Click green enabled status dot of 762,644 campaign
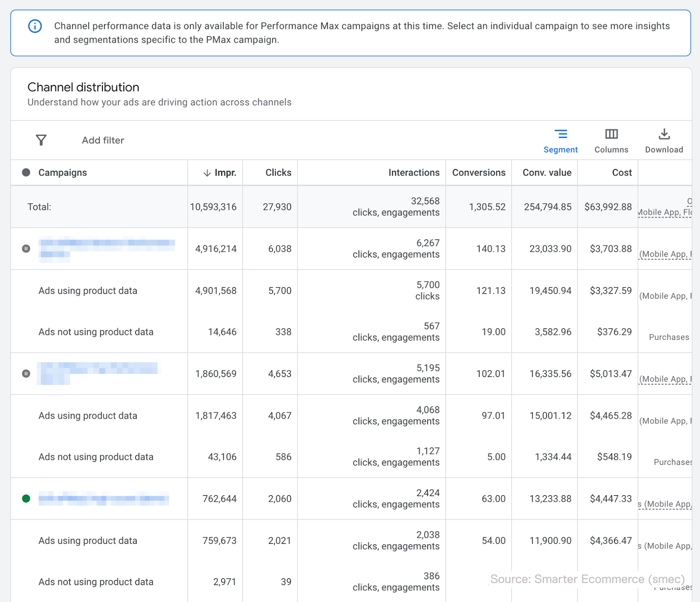 point(26,499)
